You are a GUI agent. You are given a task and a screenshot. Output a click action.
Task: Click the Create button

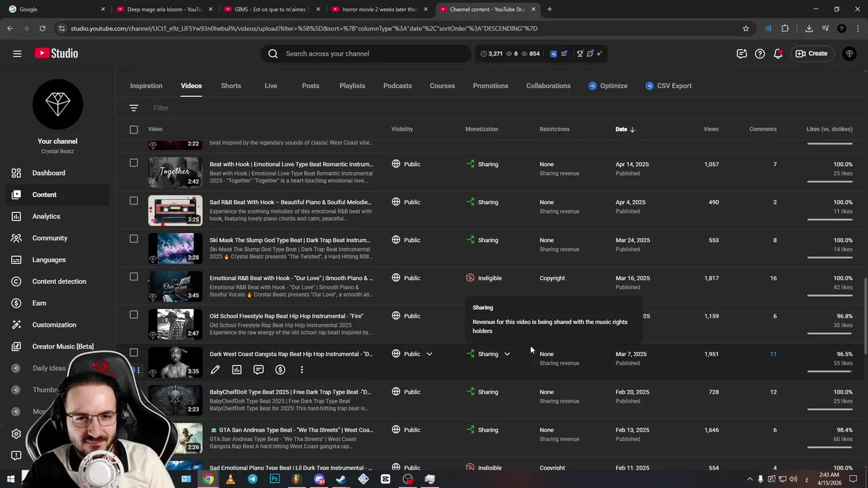click(x=812, y=54)
